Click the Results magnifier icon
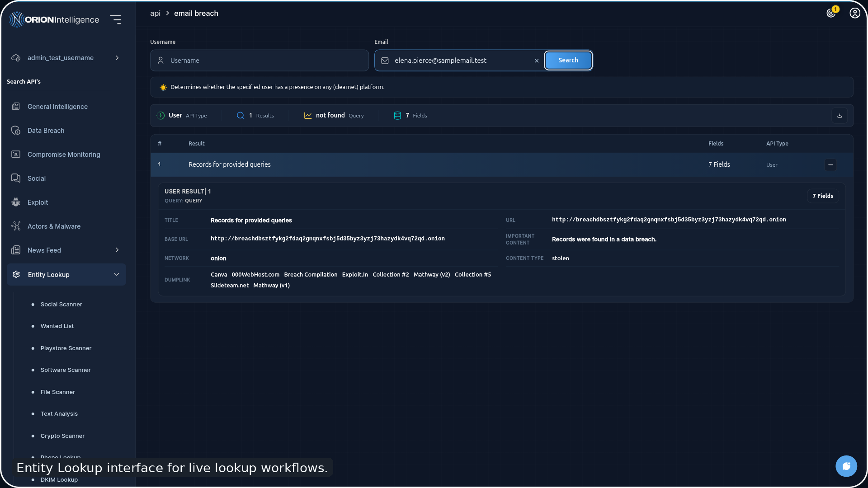 tap(241, 116)
